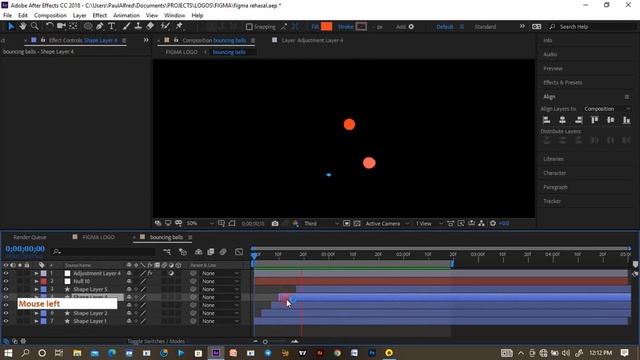This screenshot has width=640, height=360.
Task: Select the Unified Camera tool
Action: coord(61,27)
